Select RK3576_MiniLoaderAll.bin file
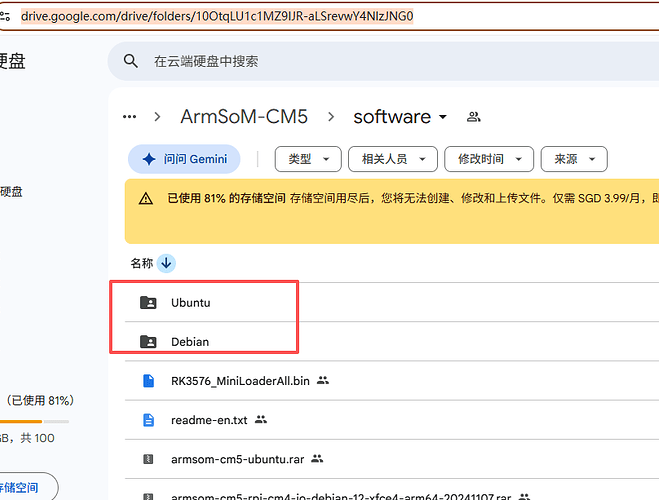Screen dimensions: 659x500 [x=392, y=381]
